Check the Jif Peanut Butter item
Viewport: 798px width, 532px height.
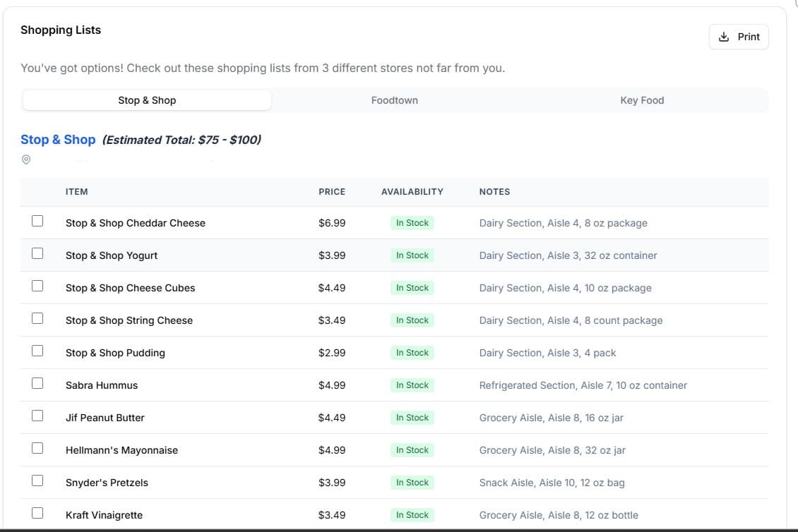(x=37, y=416)
